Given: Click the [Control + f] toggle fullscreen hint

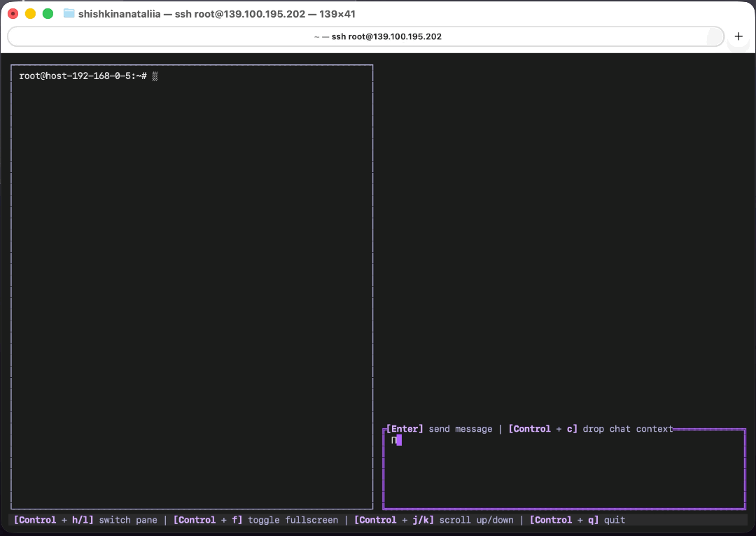Looking at the screenshot, I should [255, 520].
